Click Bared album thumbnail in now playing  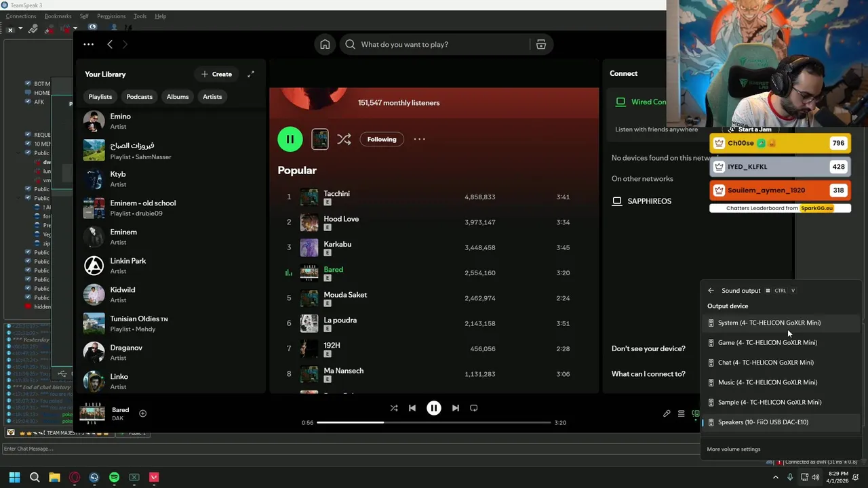tap(92, 413)
